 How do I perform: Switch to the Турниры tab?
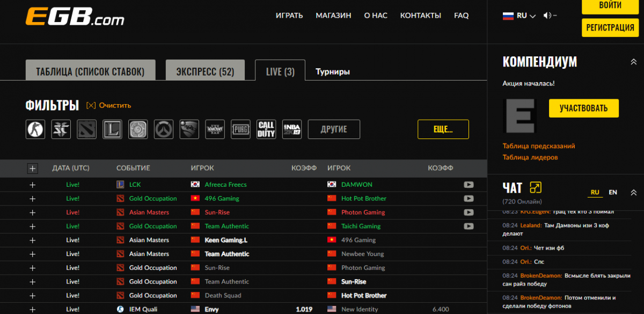click(333, 72)
